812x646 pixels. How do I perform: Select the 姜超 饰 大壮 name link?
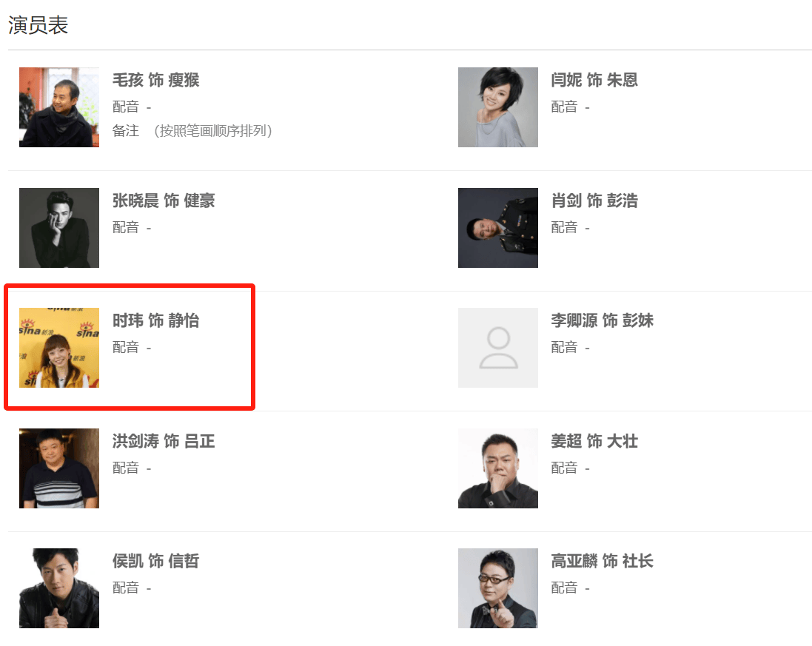[594, 441]
